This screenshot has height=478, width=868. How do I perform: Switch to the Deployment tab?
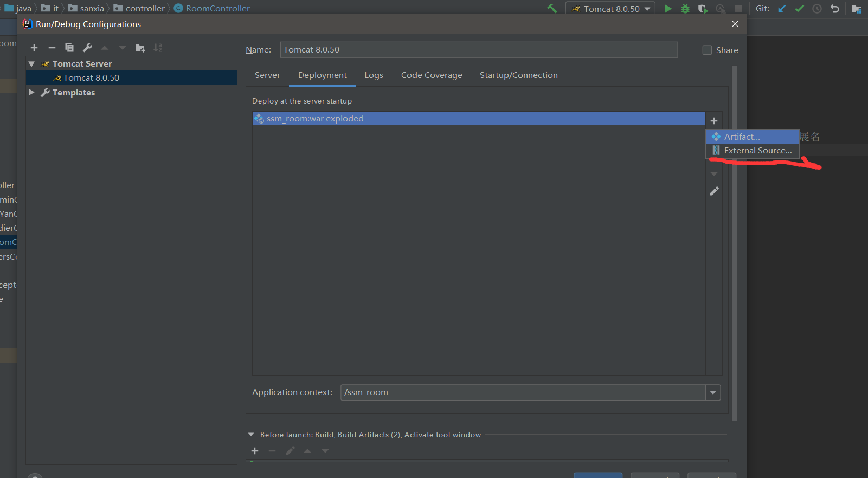[x=323, y=75]
